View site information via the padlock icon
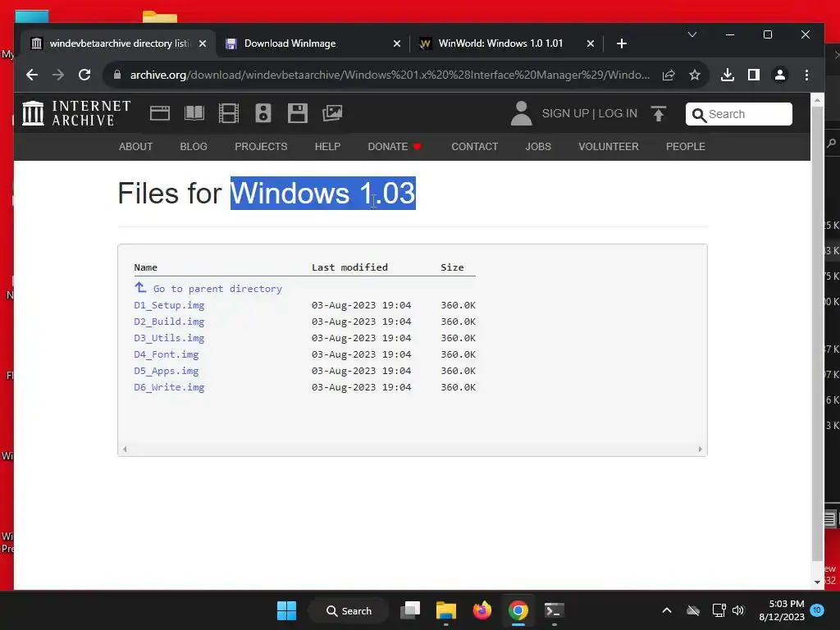840x630 pixels. tap(117, 75)
